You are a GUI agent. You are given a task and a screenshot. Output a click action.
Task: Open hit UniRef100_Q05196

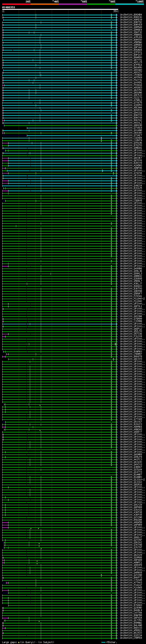131,143
